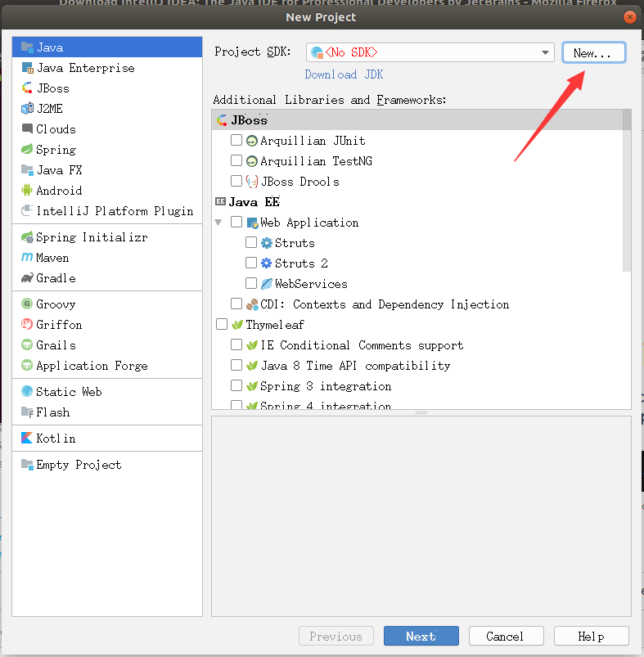Select Kotlin project type label

(56, 439)
